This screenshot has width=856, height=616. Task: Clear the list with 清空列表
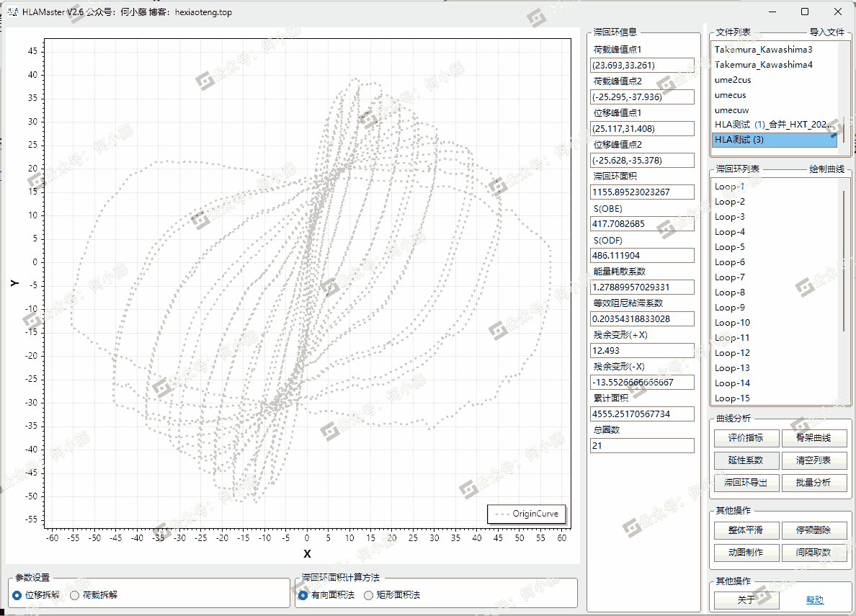pos(813,460)
